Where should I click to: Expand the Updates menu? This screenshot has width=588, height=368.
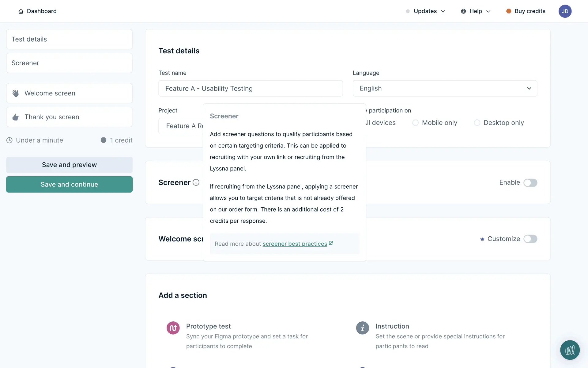point(426,11)
